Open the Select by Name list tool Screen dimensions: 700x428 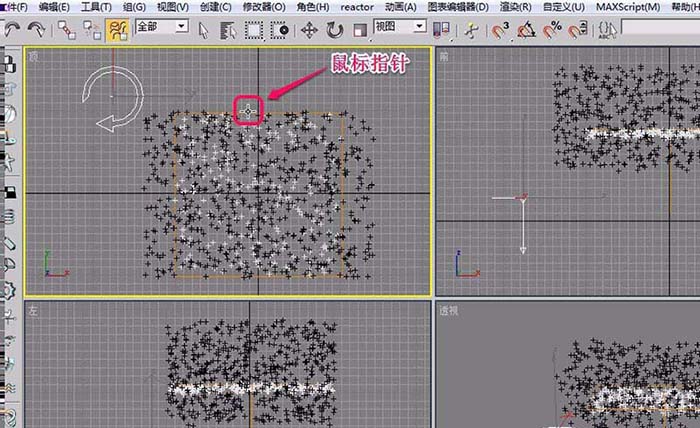click(x=228, y=30)
